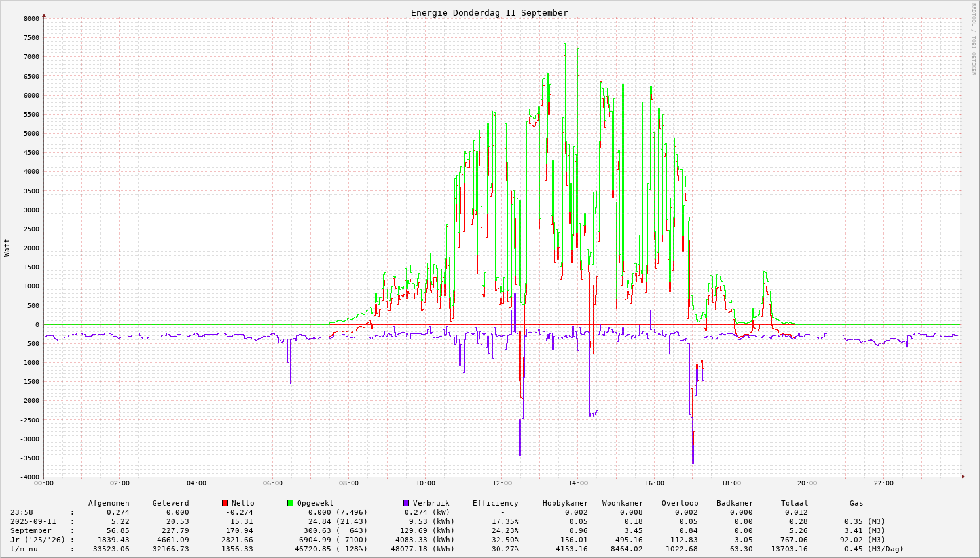Click the Gas column header
The height and width of the screenshot is (558, 980).
(856, 503)
